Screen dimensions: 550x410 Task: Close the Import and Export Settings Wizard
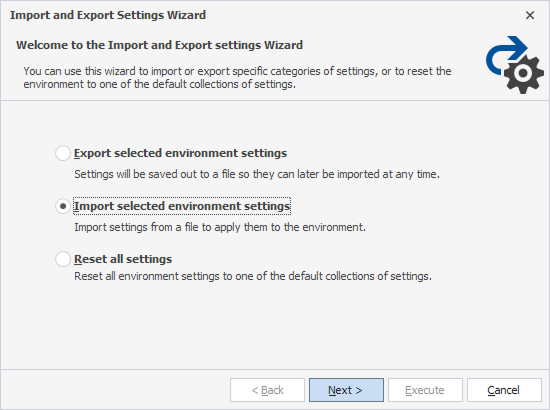[x=530, y=15]
